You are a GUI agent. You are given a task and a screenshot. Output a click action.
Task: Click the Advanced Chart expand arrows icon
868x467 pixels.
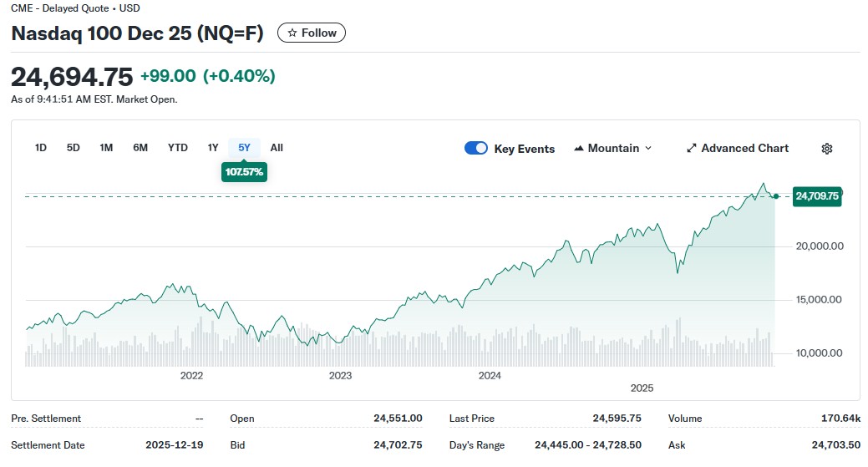tap(691, 149)
